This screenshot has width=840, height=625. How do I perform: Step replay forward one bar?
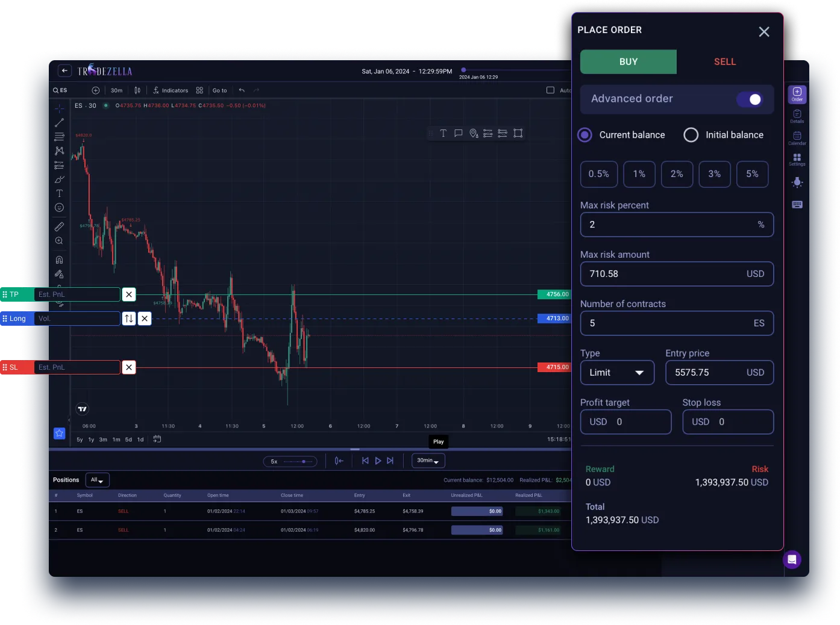(x=390, y=461)
